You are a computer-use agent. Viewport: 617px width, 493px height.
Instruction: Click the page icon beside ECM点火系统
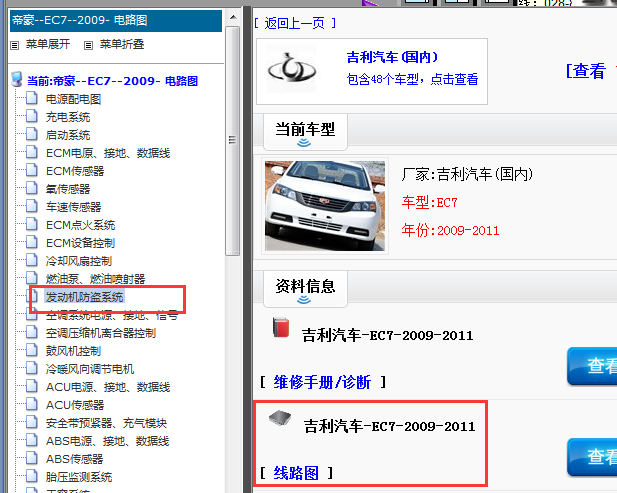click(32, 224)
